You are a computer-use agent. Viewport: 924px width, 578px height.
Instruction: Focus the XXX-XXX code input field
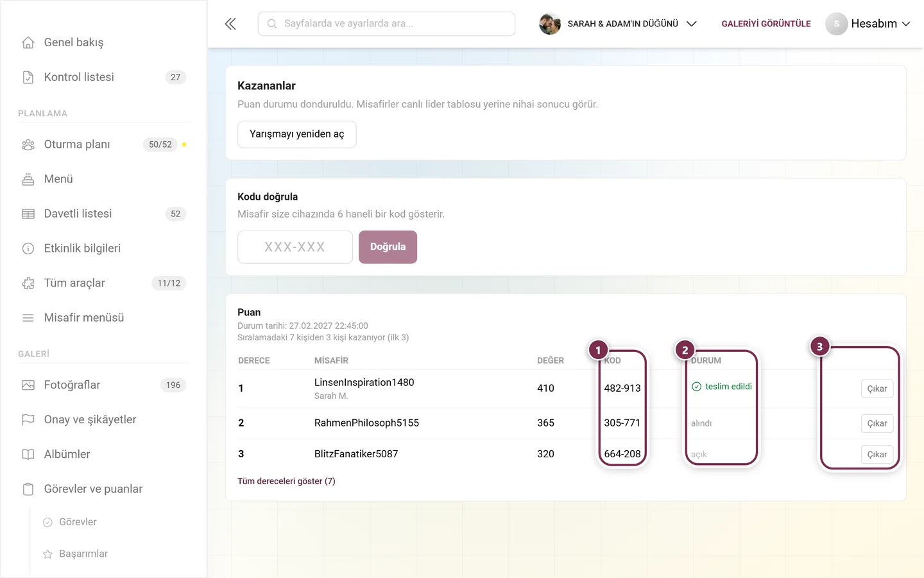coord(295,247)
